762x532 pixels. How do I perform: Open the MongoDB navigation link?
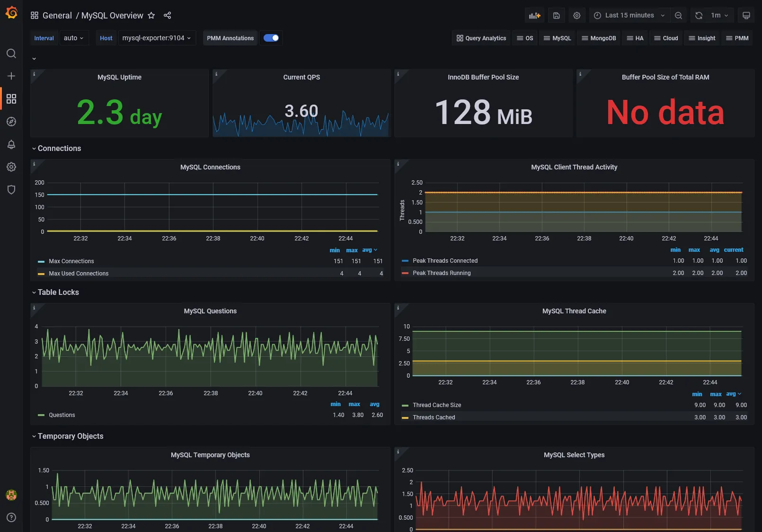(598, 38)
